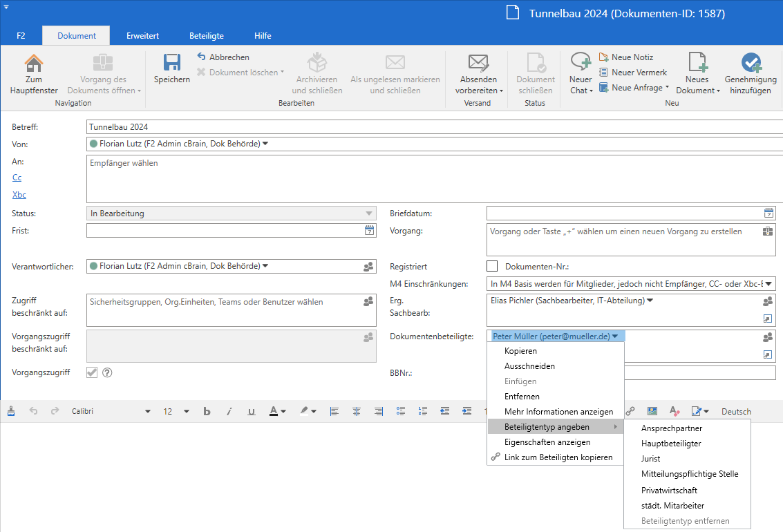The height and width of the screenshot is (532, 783).
Task: Select Hauptbeteiligter from the submenu
Action: (x=671, y=444)
